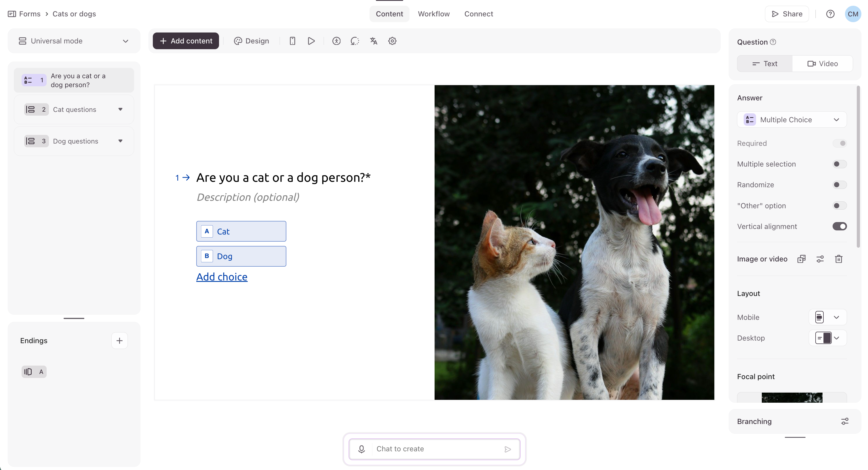This screenshot has height=470, width=868.
Task: Open the translate languages icon
Action: pos(373,41)
